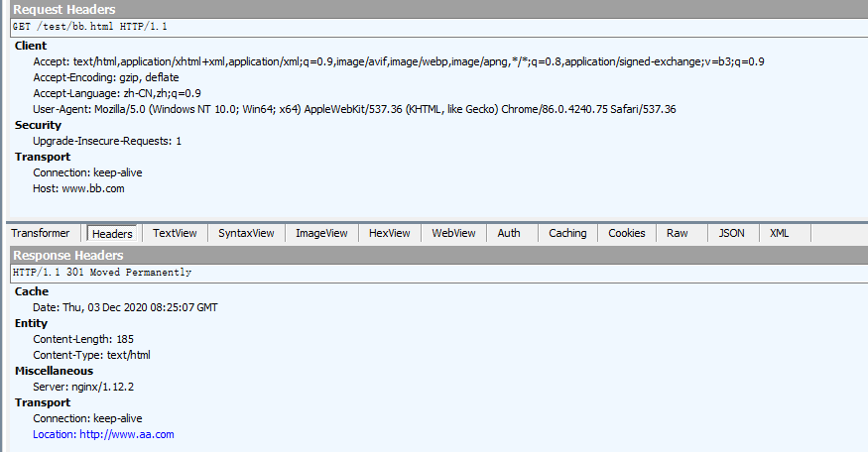The width and height of the screenshot is (868, 452).
Task: Click the Miscellaneous group heading
Action: (54, 372)
